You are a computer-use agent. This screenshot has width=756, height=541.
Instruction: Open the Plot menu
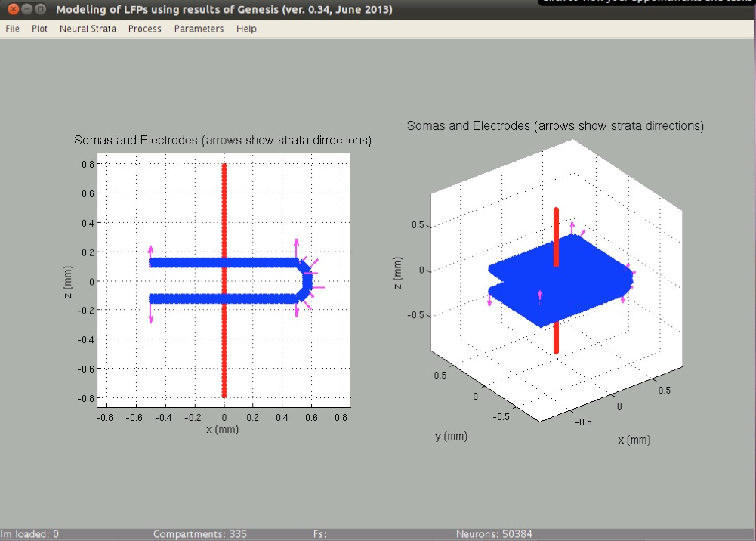pyautogui.click(x=39, y=29)
